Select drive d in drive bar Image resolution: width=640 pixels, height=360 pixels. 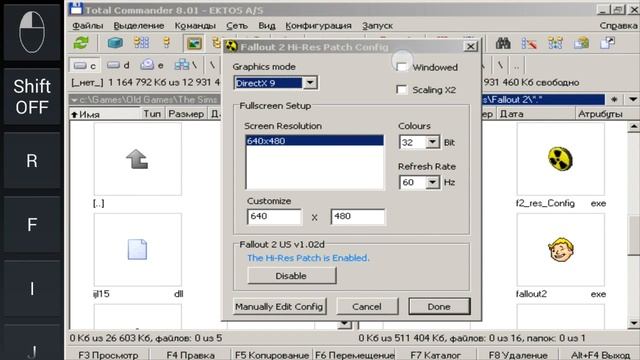[118, 65]
